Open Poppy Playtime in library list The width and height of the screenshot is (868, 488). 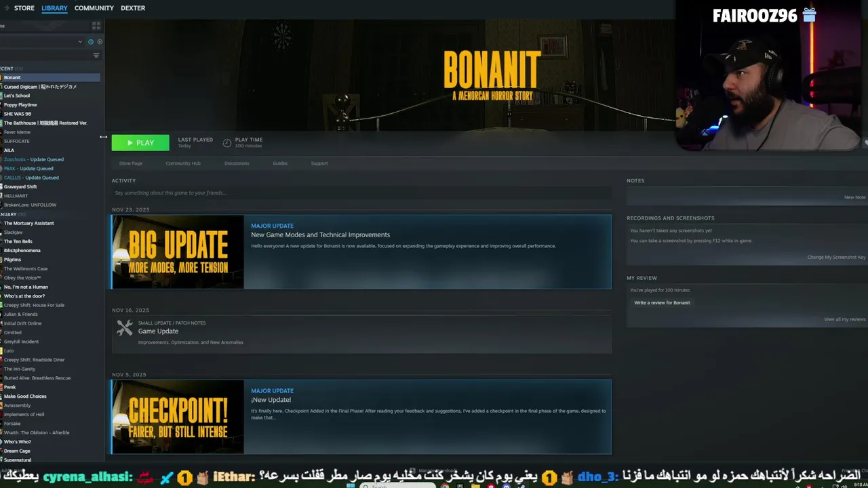click(20, 105)
